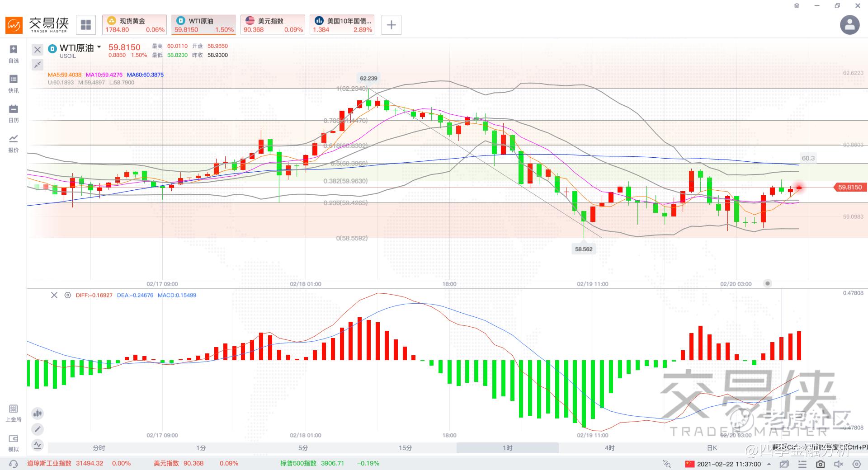Select the 4时 timeframe tab
The width and height of the screenshot is (868, 470).
click(610, 448)
